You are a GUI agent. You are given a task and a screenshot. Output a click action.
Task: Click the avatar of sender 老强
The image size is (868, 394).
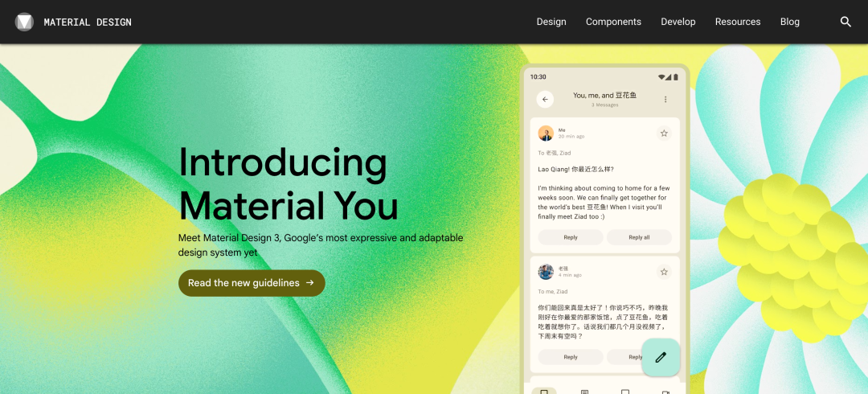[x=546, y=272]
